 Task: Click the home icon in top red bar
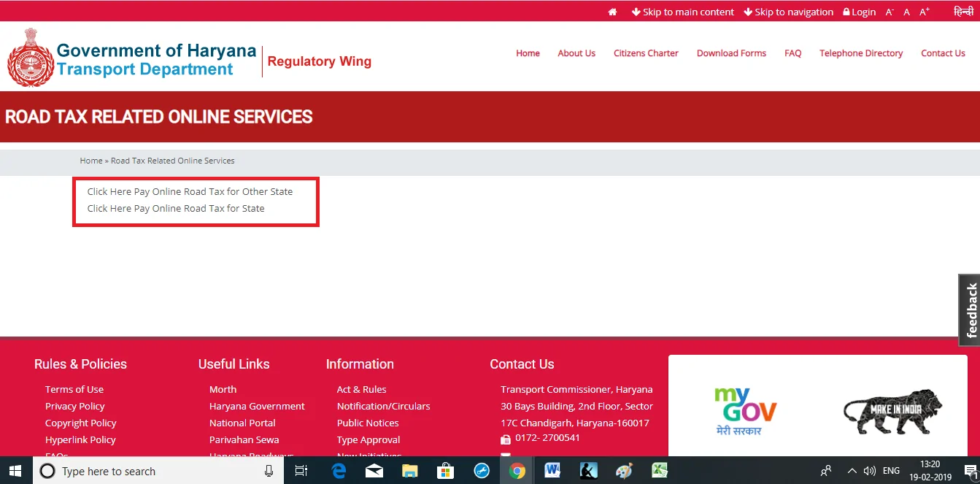click(x=613, y=12)
